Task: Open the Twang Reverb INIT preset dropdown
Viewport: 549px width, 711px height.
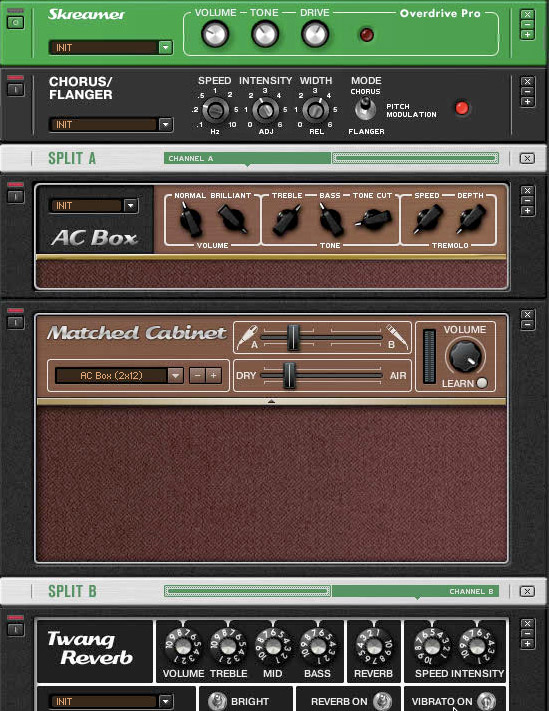Action: (x=165, y=701)
